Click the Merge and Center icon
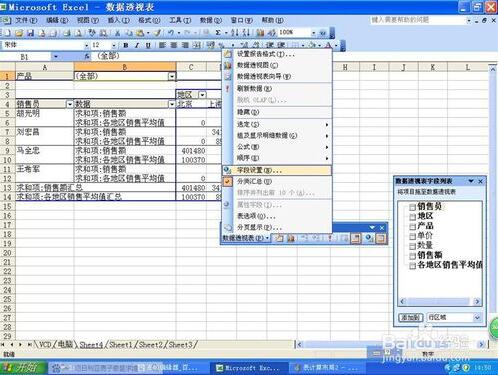498x375 pixels. 197,45
